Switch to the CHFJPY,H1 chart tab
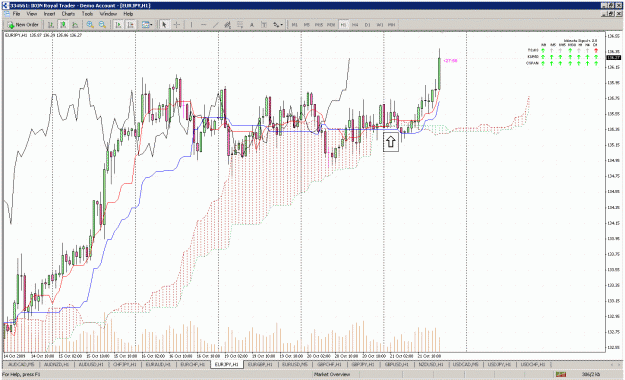The height and width of the screenshot is (380, 625). pyautogui.click(x=125, y=364)
